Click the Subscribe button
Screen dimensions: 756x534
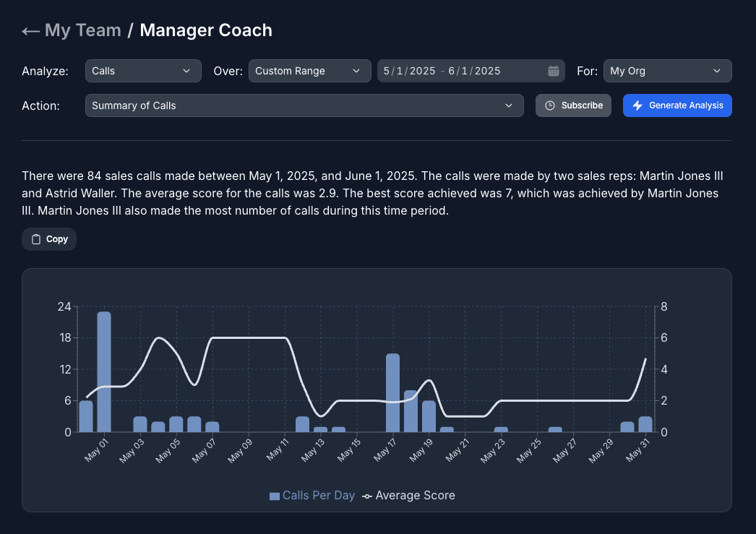point(573,105)
